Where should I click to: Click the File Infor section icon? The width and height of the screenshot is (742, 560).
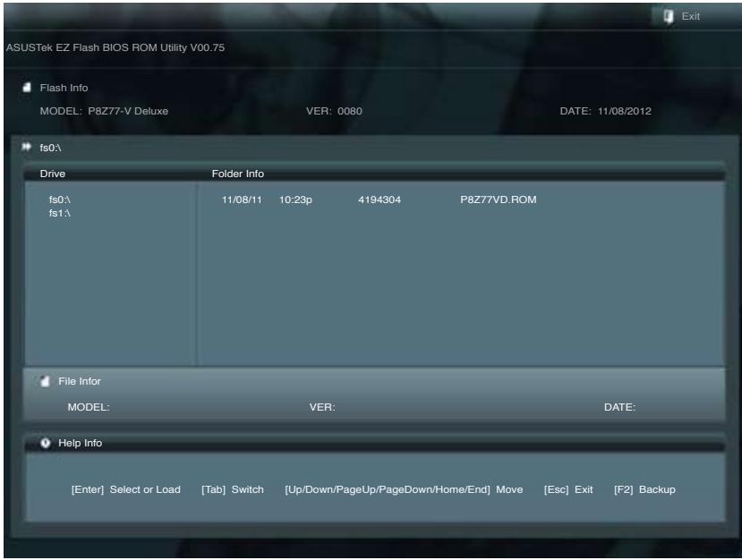click(x=46, y=381)
